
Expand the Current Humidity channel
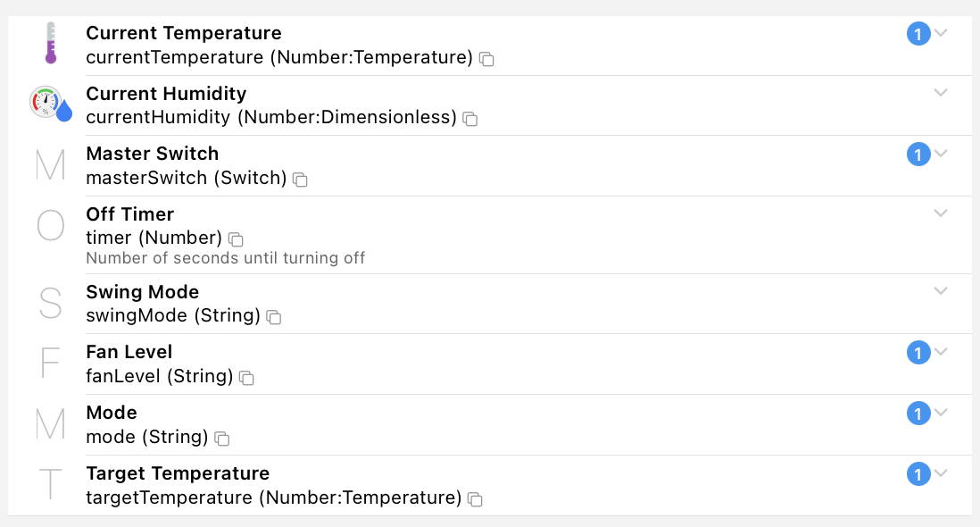(x=941, y=92)
